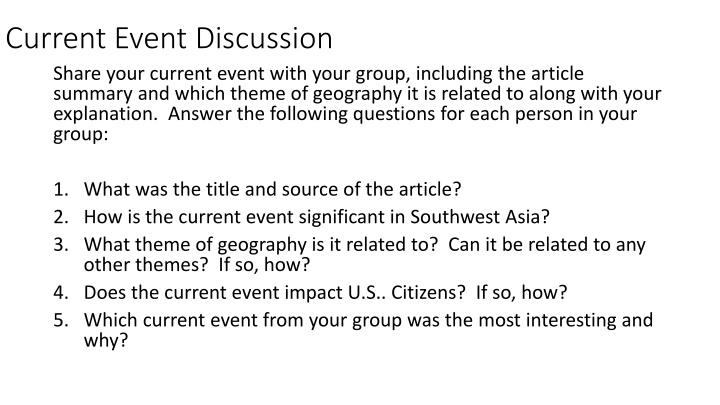Screen dimensions: 720x405
Task: Click question 5 about most interesting event
Action: coord(368,330)
